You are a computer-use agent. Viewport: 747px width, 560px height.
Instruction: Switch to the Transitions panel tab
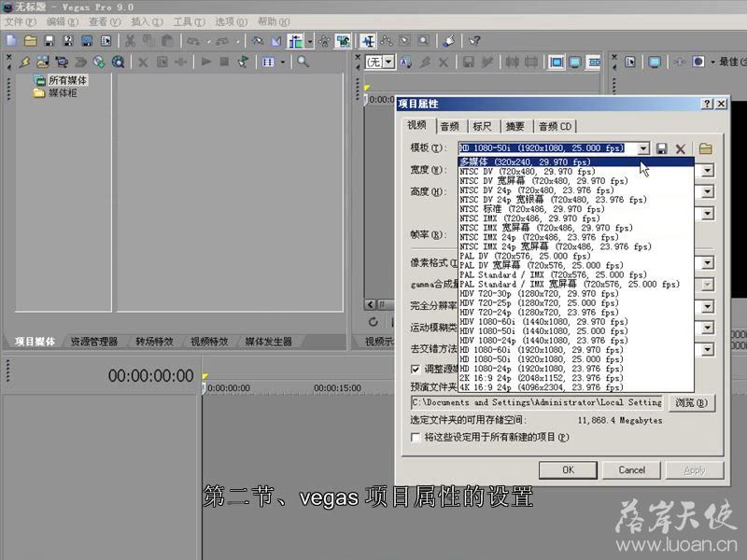coord(154,342)
